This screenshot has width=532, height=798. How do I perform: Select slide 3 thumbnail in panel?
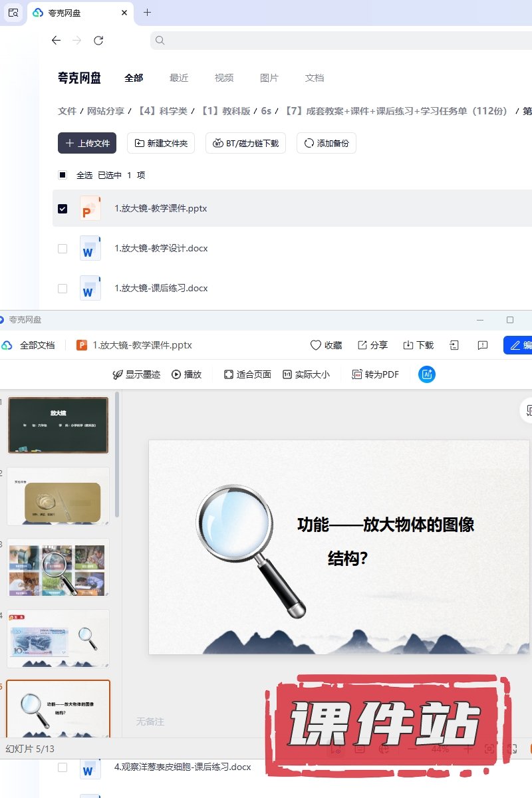click(x=59, y=567)
